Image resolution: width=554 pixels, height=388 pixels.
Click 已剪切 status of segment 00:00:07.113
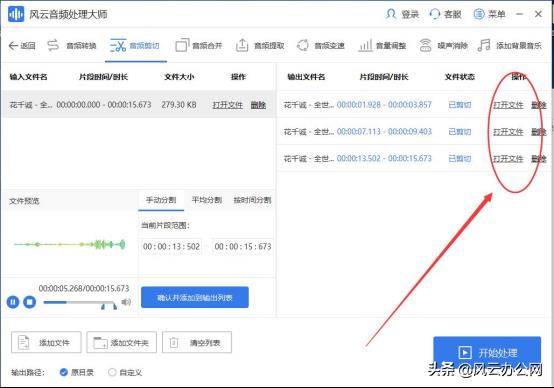pyautogui.click(x=460, y=132)
